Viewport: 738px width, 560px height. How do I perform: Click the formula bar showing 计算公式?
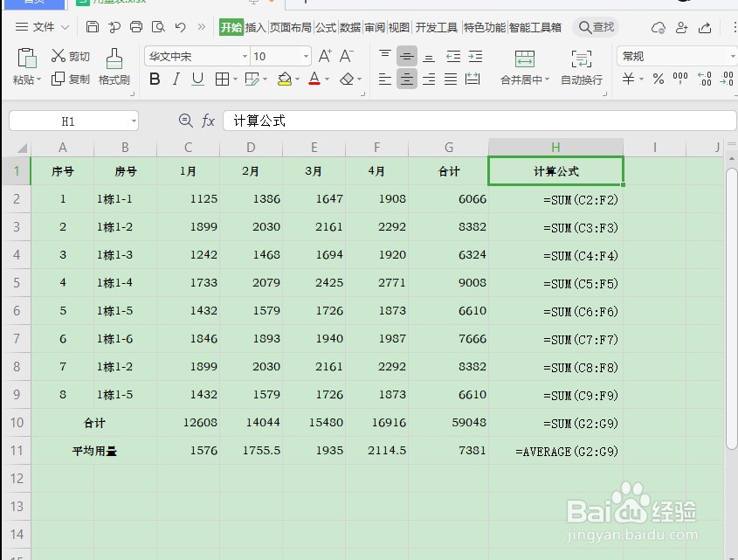click(x=479, y=121)
